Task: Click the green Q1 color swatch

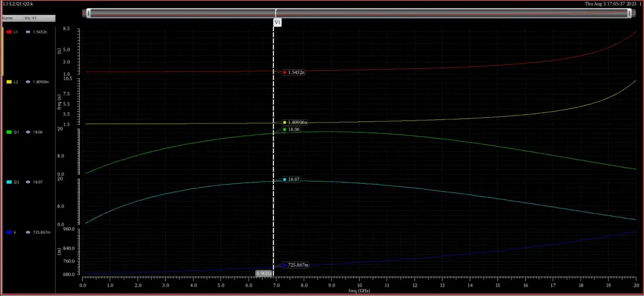Action: pos(9,132)
